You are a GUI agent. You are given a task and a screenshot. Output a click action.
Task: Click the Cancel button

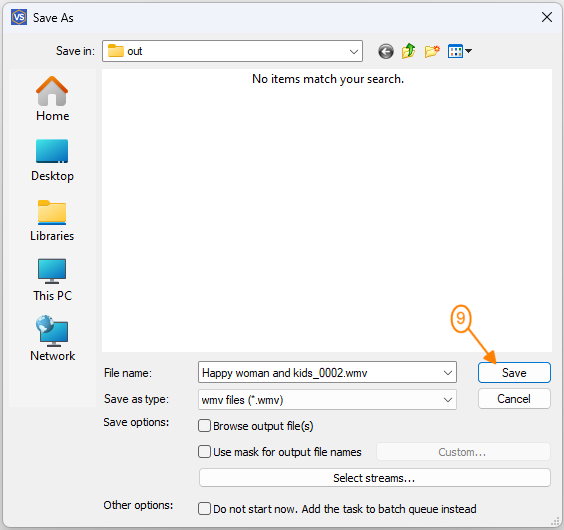pos(514,399)
